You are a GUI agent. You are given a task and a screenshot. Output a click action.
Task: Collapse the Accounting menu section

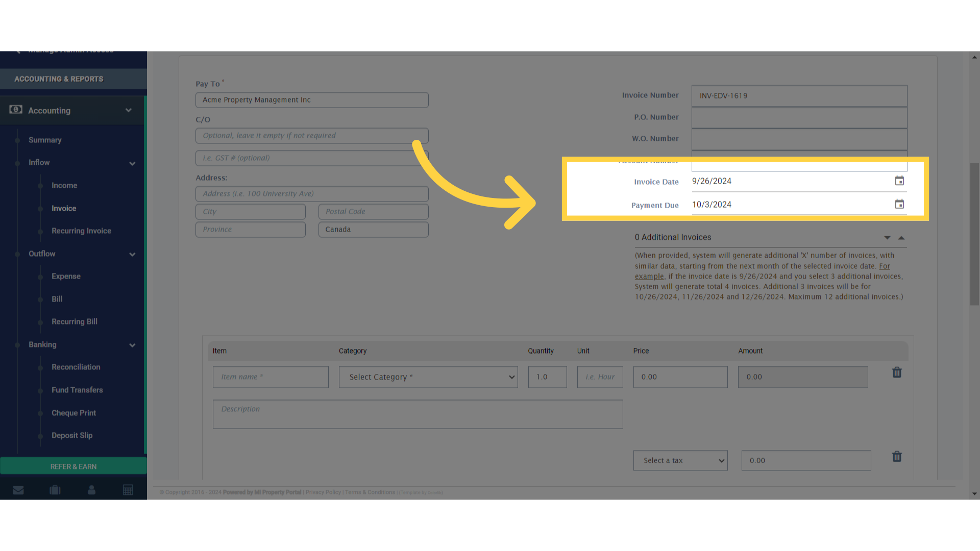point(129,110)
